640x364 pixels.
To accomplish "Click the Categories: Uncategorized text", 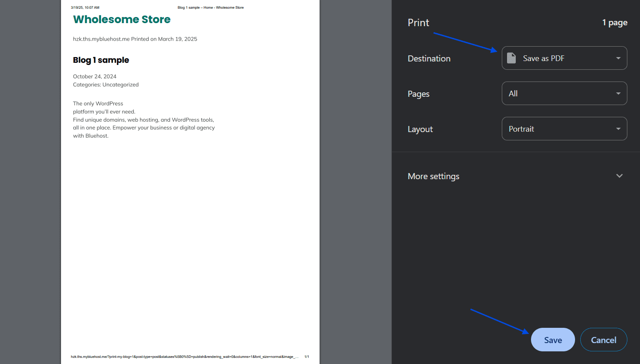I will pyautogui.click(x=106, y=85).
